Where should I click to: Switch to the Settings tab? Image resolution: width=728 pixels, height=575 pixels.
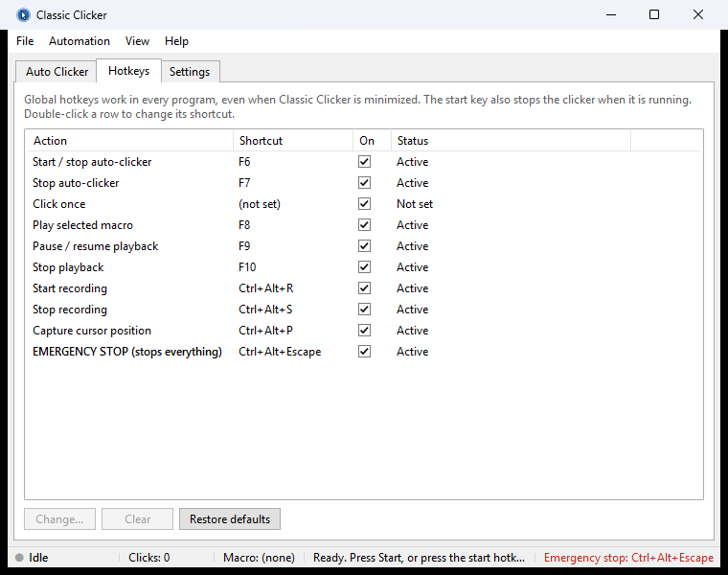pyautogui.click(x=190, y=72)
